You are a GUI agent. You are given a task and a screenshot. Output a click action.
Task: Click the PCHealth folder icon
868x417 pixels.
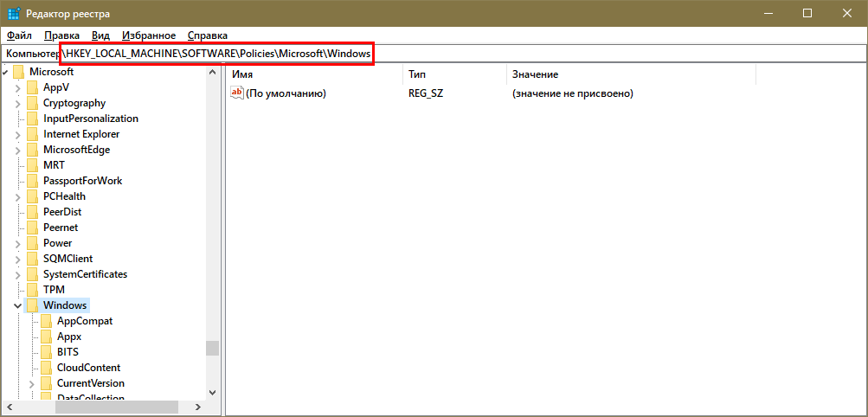(33, 196)
